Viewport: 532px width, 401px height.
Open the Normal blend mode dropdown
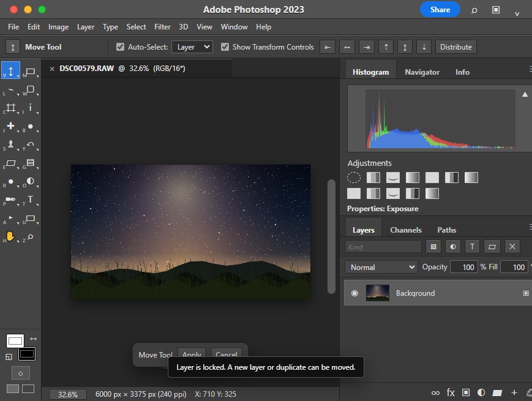pos(381,267)
